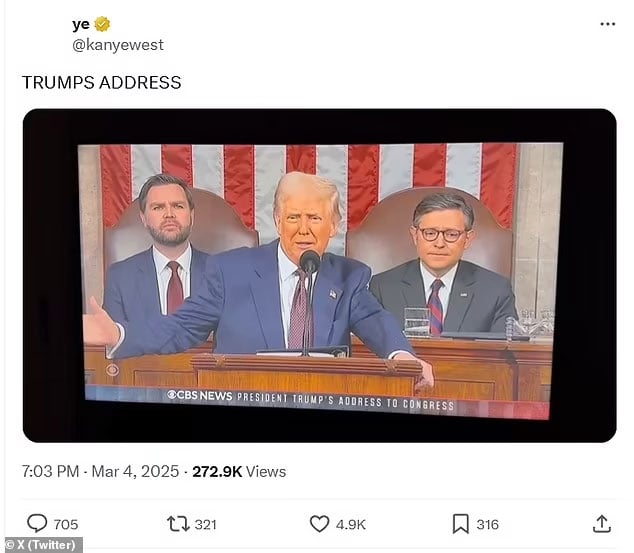Bookmark the post with the bookmark icon
This screenshot has width=634, height=553.
click(x=461, y=524)
